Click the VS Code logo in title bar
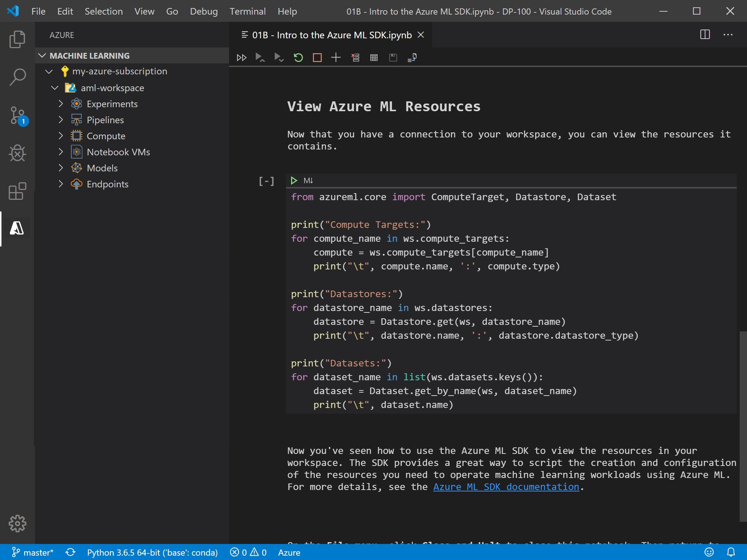 (13, 11)
